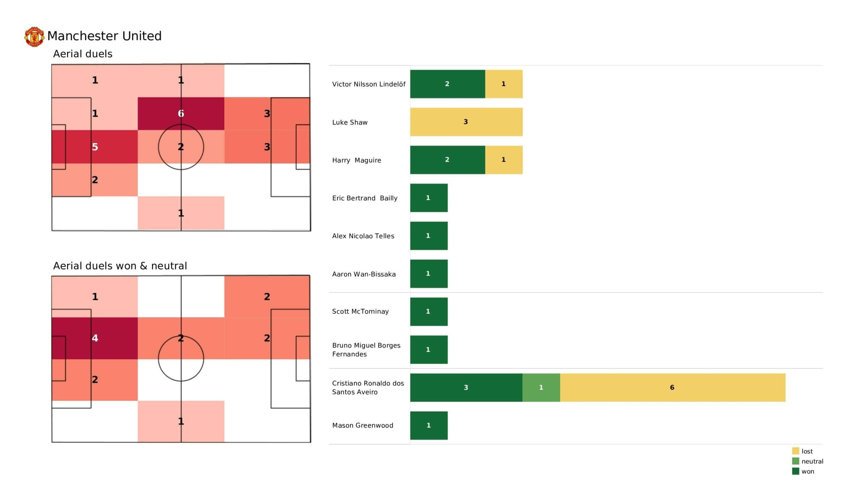Click the heatmap cell showing 5 aerial duels
This screenshot has width=859, height=504.
pos(95,147)
